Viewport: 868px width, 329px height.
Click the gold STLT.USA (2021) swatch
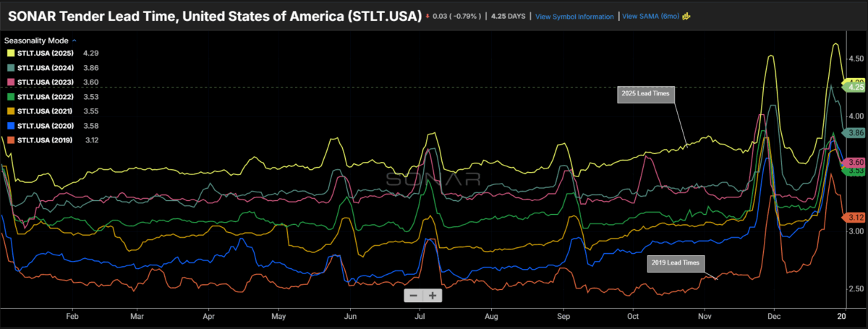click(x=11, y=111)
